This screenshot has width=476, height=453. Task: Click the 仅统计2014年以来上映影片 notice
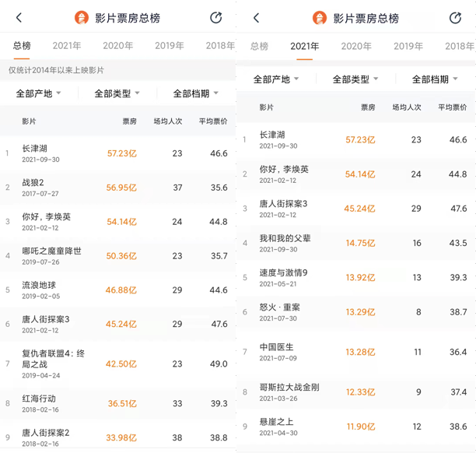[x=56, y=70]
